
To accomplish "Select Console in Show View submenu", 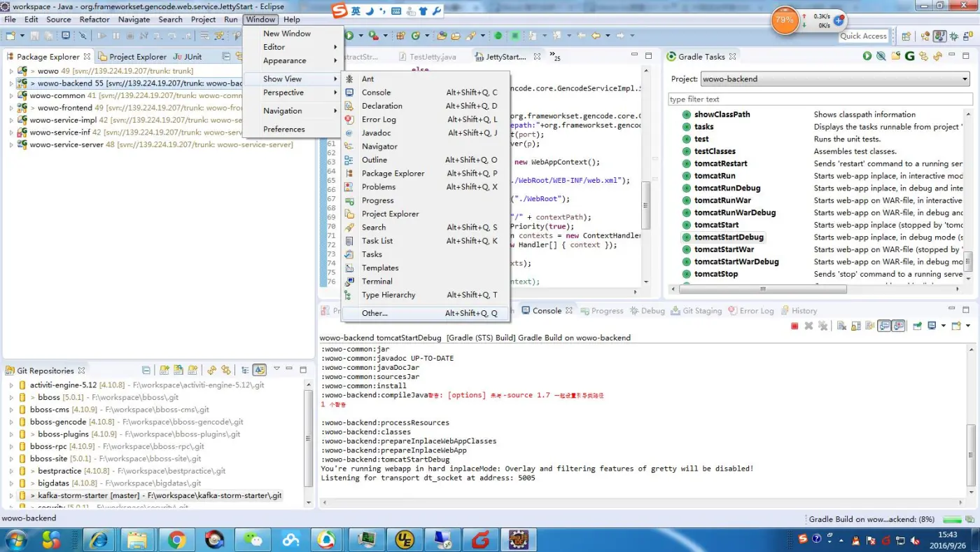I will [426, 92].
